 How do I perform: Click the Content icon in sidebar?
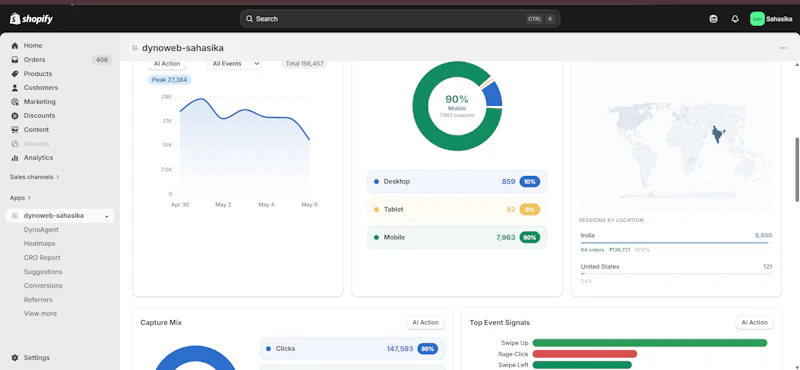pos(15,130)
